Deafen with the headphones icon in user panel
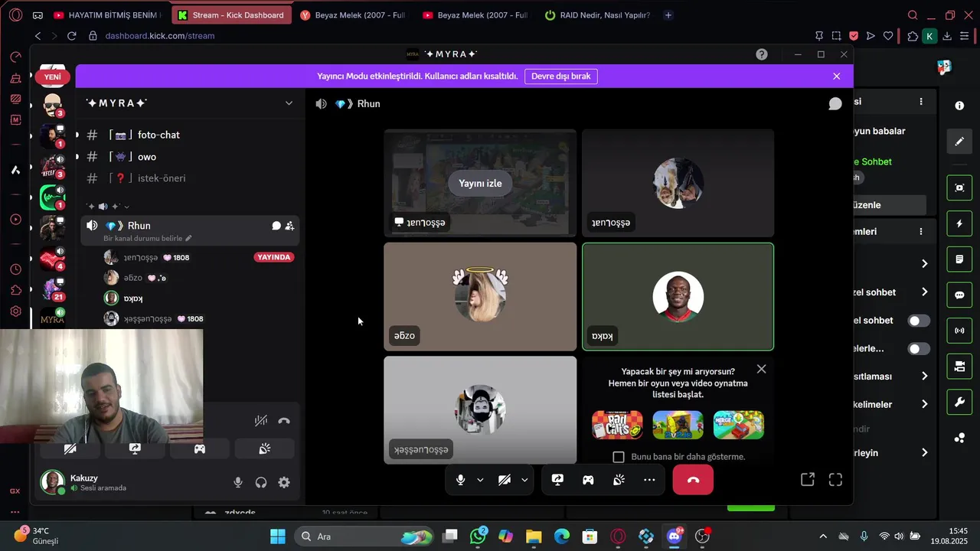The width and height of the screenshot is (980, 551). coord(261,482)
